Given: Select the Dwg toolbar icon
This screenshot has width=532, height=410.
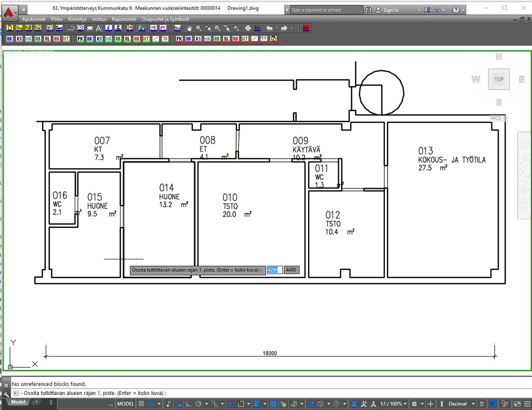Looking at the screenshot, I should (19, 28).
